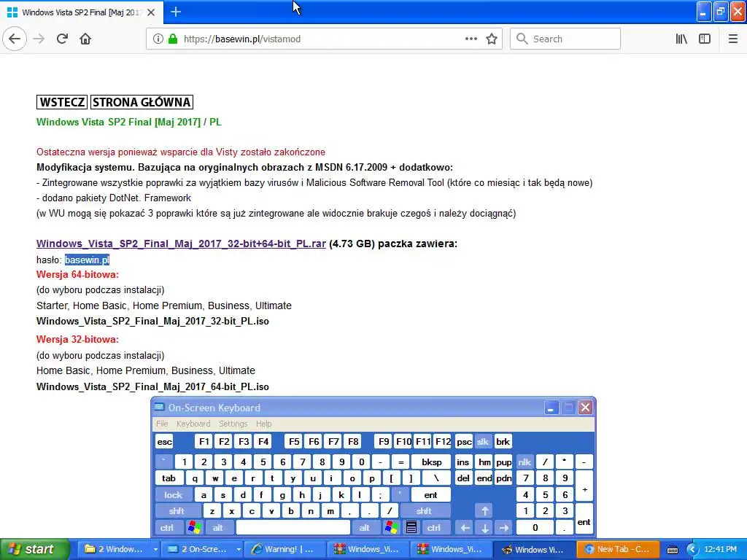Screen dimensions: 747x560
Task: Click the Search box in the toolbar
Action: (565, 39)
